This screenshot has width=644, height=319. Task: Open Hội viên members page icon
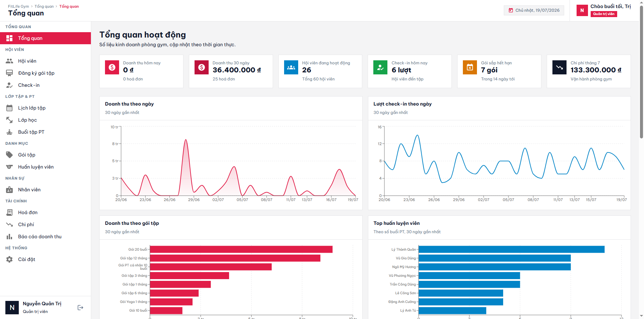pyautogui.click(x=9, y=61)
